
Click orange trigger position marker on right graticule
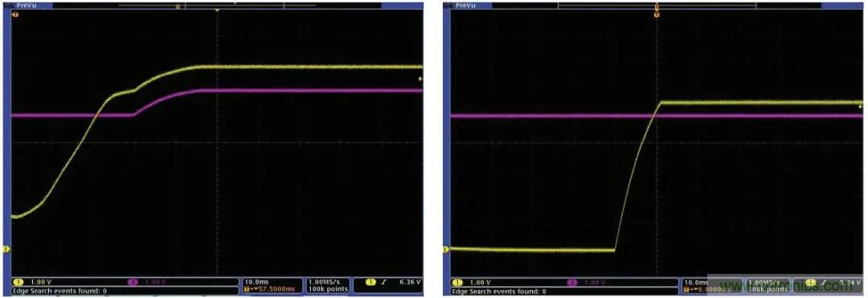point(657,14)
